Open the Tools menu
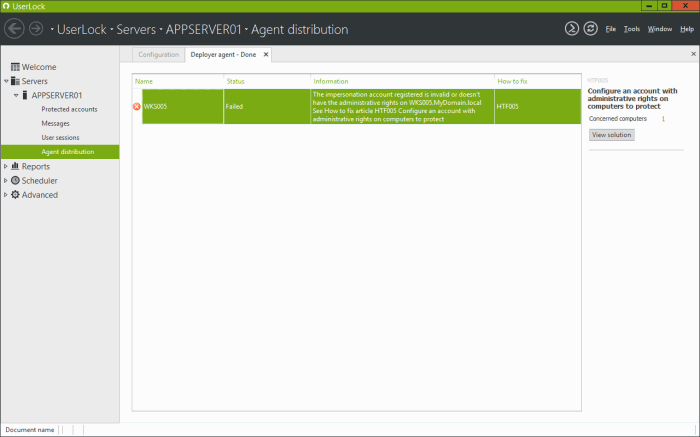The width and height of the screenshot is (700, 437). coord(632,29)
